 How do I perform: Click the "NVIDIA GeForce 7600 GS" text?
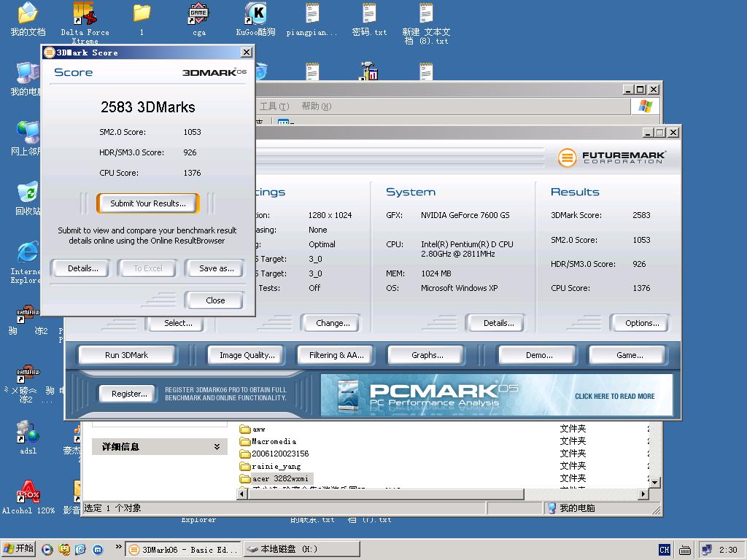(465, 215)
